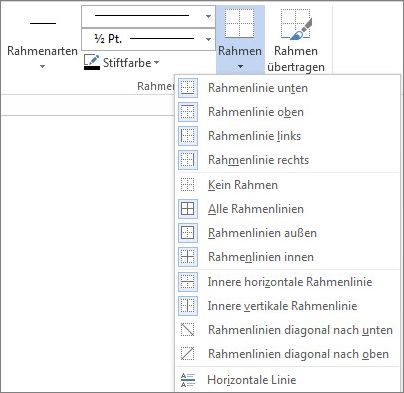Viewport: 404px width, 393px height.
Task: Choose Horizontale Linie menu text
Action: click(252, 380)
